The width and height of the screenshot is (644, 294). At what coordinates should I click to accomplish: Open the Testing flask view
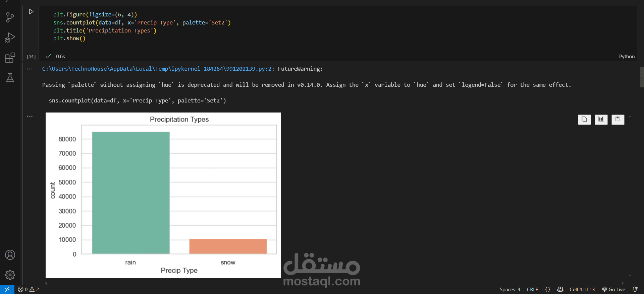10,78
